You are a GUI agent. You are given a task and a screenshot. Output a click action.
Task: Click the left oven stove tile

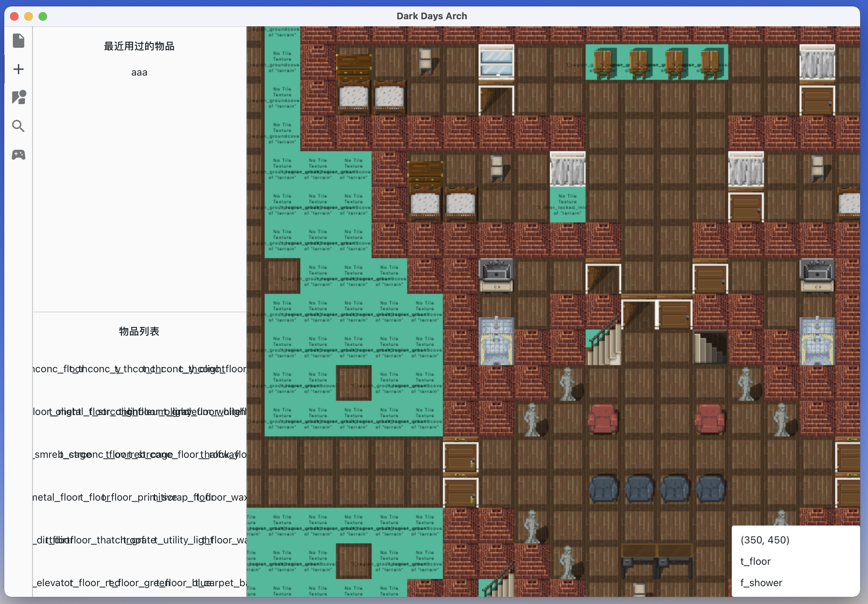point(496,276)
